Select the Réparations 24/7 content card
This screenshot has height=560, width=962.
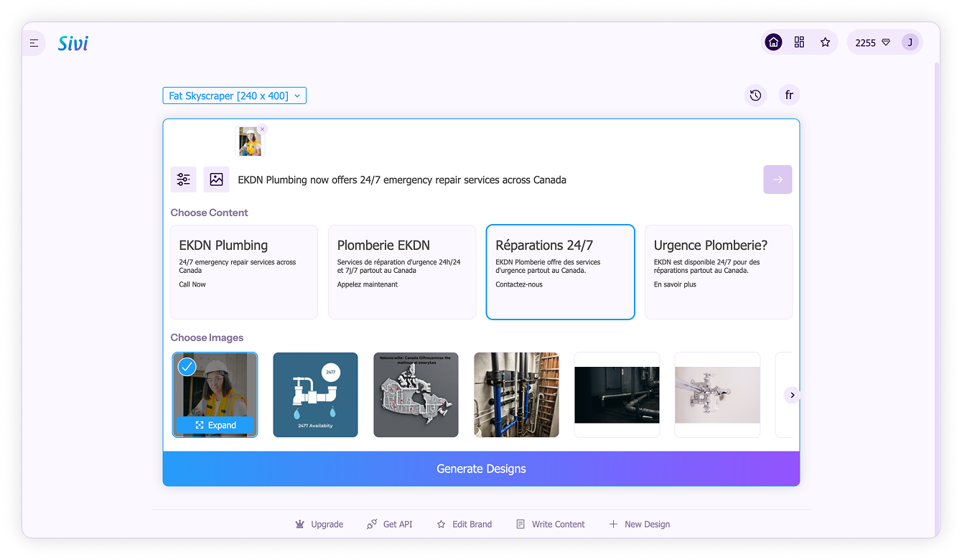[x=560, y=272]
